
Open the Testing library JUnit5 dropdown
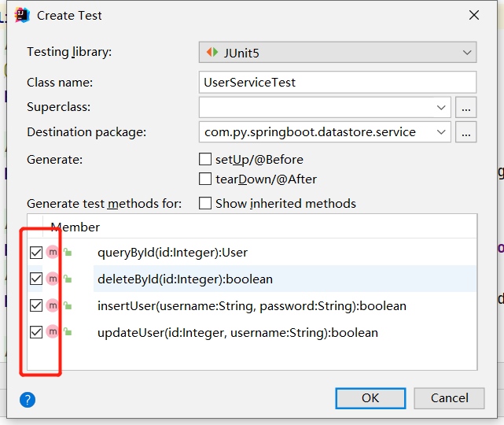coord(337,52)
